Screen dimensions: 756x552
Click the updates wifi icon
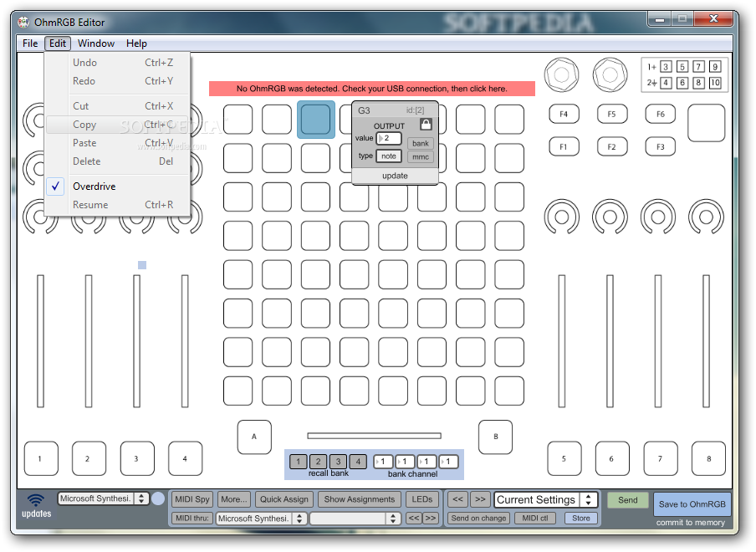tap(36, 500)
